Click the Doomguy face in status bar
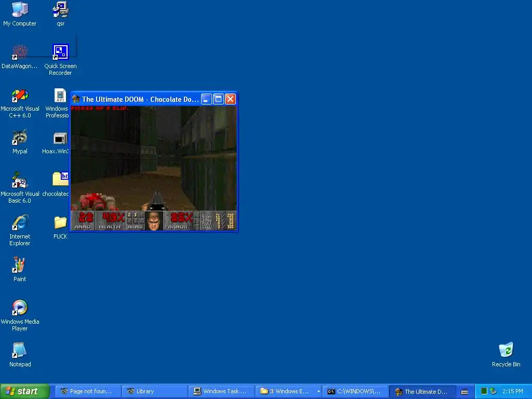The width and height of the screenshot is (532, 399). (x=154, y=221)
